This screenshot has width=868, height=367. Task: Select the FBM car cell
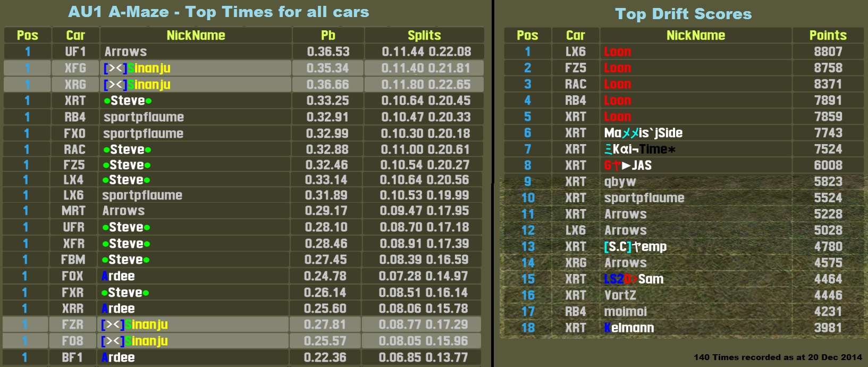point(73,260)
